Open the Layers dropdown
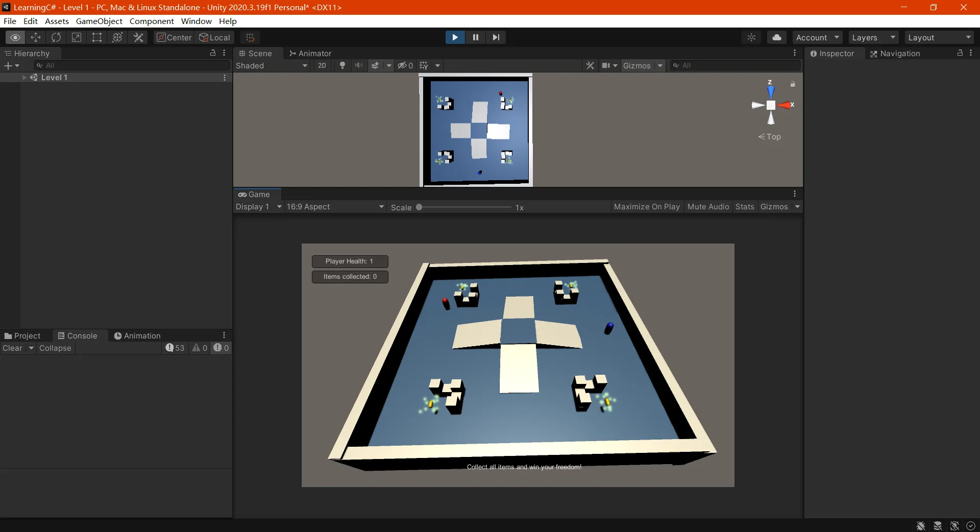Viewport: 980px width, 532px height. point(873,38)
